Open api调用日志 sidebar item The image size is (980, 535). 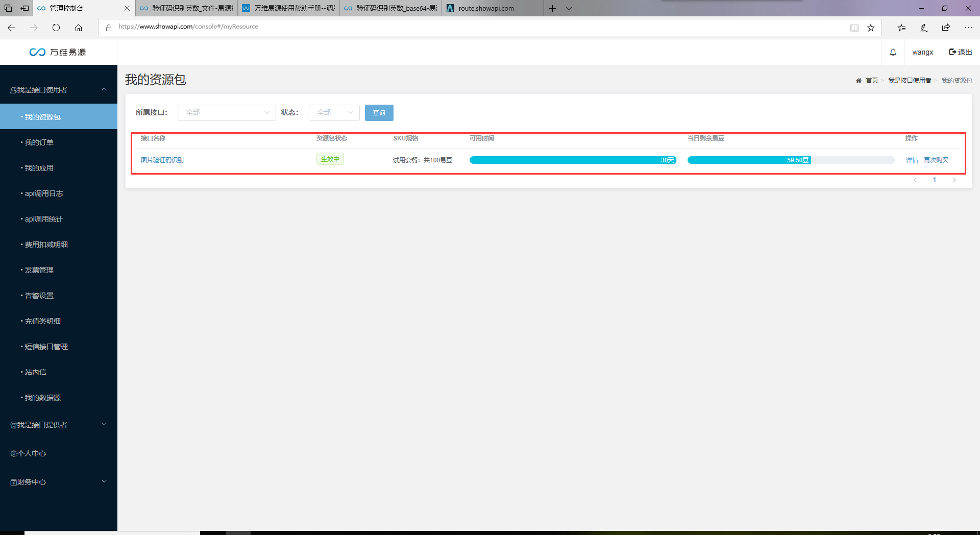[x=59, y=193]
